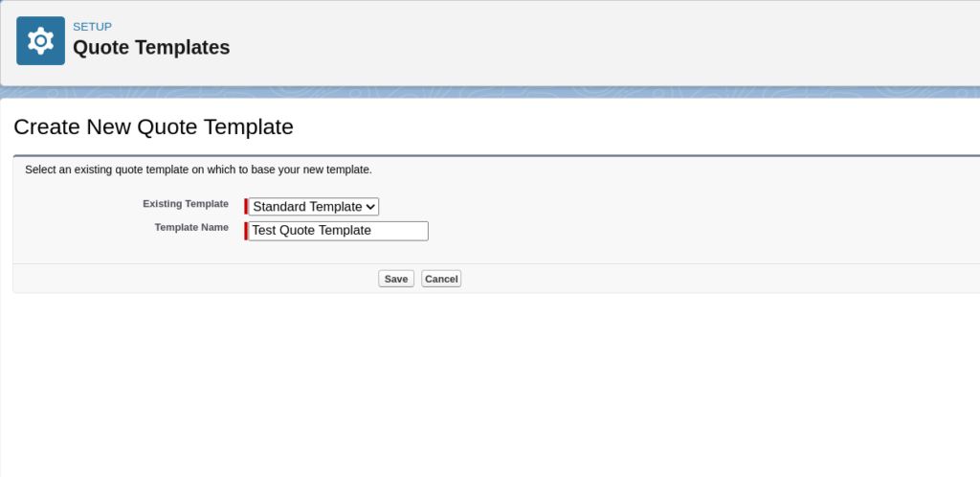Click the Create New Quote Template heading
The height and width of the screenshot is (477, 980).
pos(153,126)
